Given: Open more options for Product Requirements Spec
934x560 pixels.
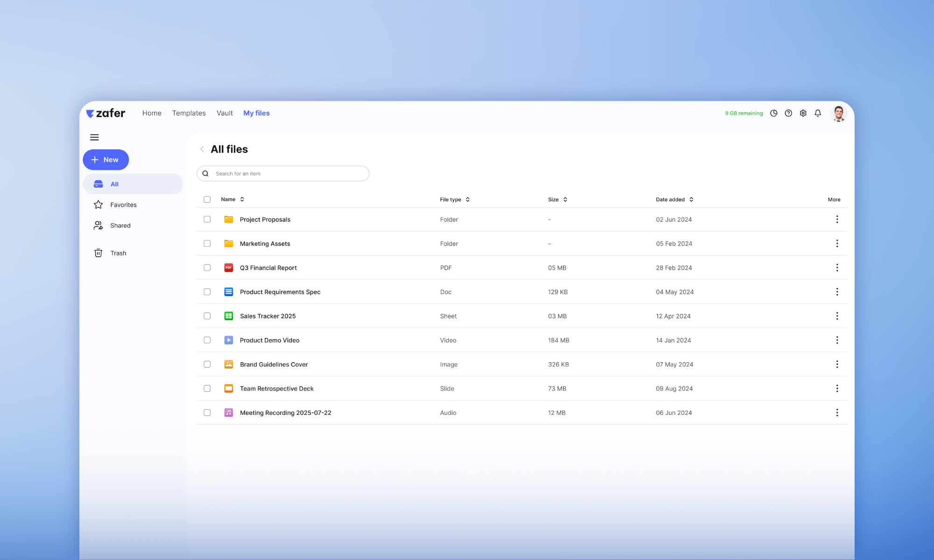Looking at the screenshot, I should pos(837,292).
